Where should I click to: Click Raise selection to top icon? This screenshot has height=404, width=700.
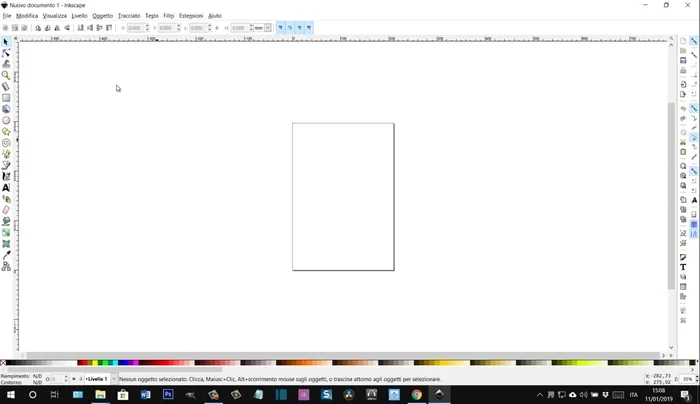(x=109, y=28)
